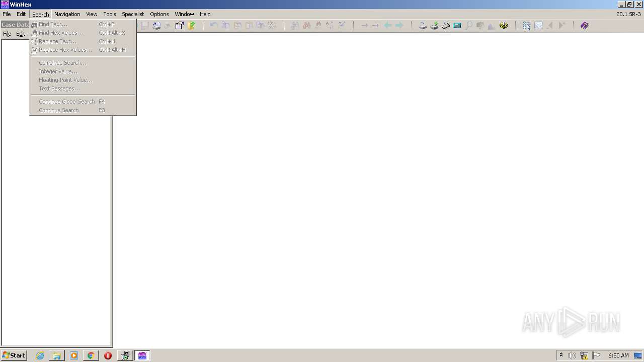Select Integer Value... menu entry
Screen dimensions: 644x362
(x=83, y=71)
